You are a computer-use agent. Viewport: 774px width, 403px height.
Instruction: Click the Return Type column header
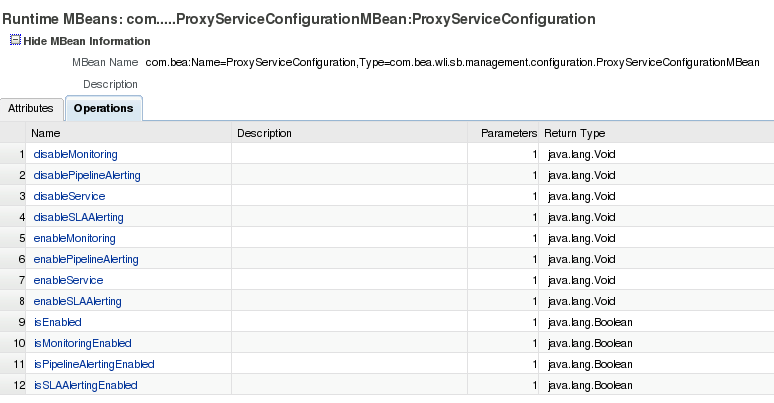(x=574, y=133)
